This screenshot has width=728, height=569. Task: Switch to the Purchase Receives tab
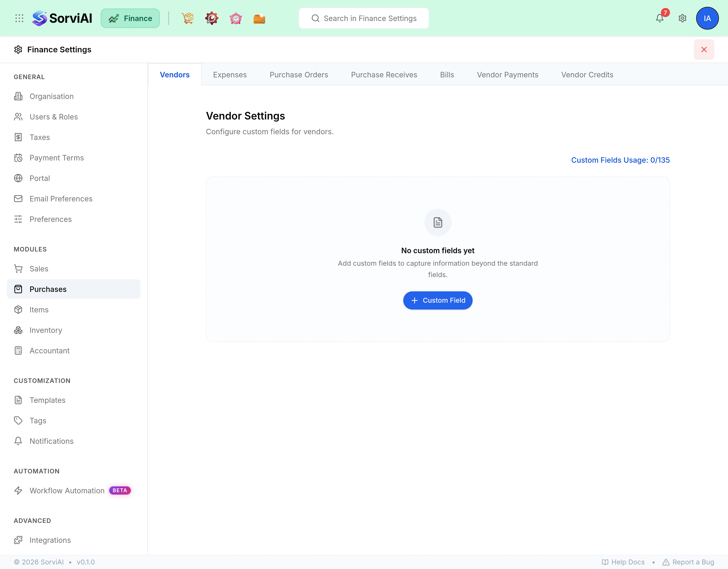384,75
